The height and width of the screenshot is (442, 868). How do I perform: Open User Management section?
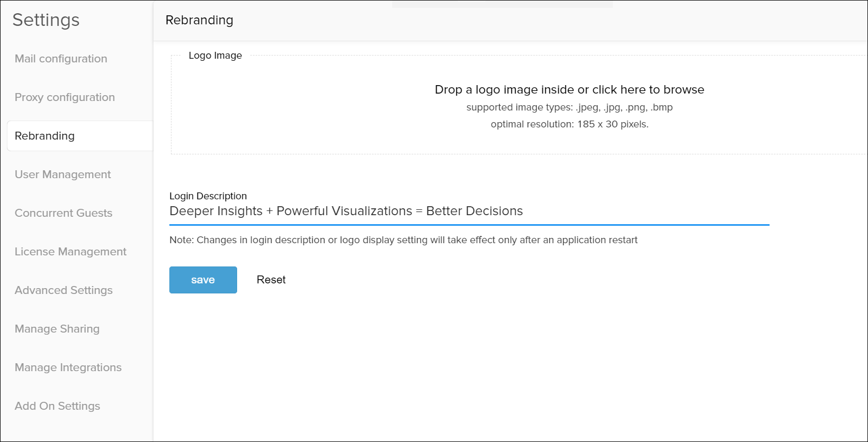click(62, 174)
